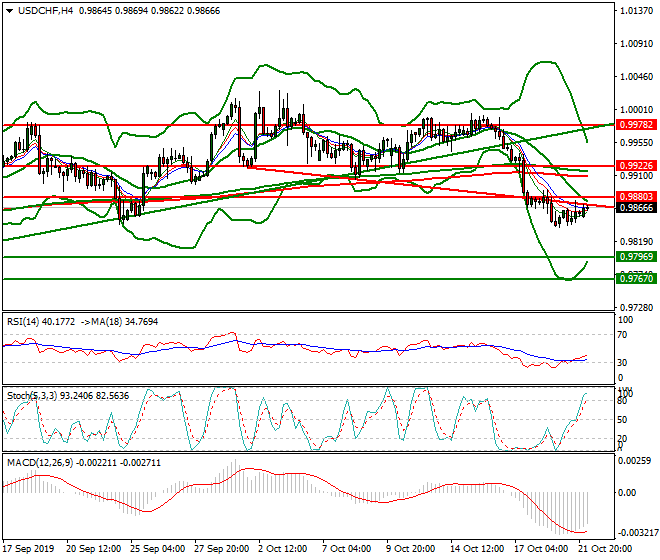Click the 2 Oct 12:00 time label

pyautogui.click(x=282, y=549)
